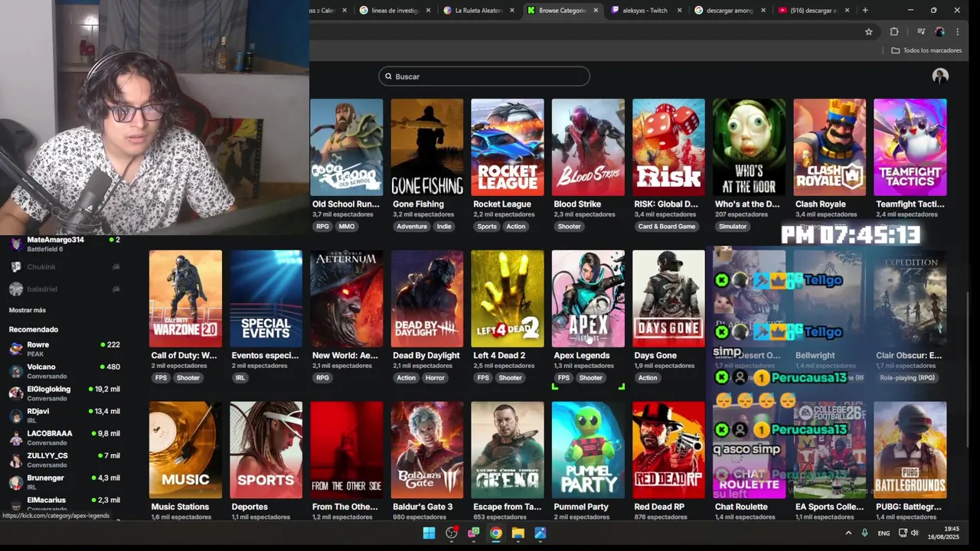Open Chrome three-dot menu

click(957, 31)
